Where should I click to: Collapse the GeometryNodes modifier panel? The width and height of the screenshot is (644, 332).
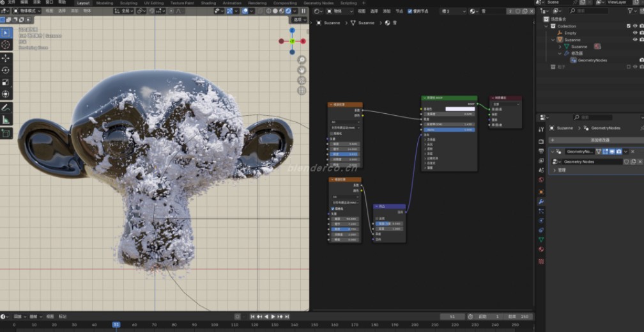tap(553, 152)
